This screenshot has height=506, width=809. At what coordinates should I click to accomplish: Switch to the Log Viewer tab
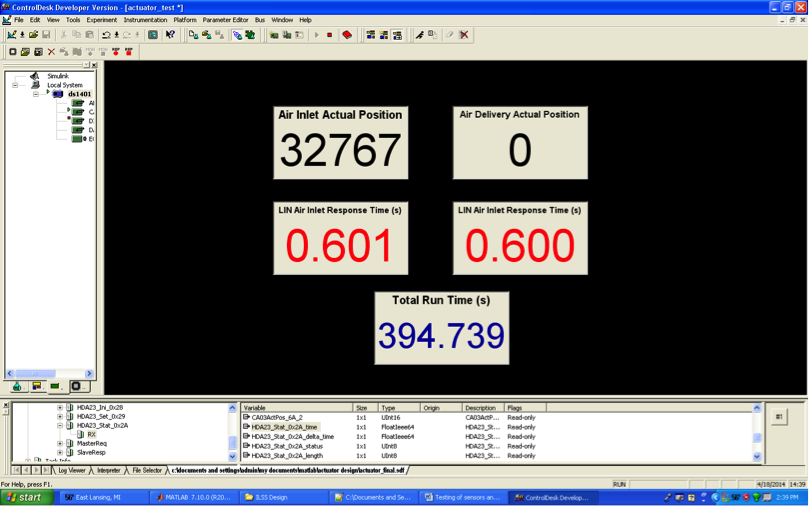[71, 470]
